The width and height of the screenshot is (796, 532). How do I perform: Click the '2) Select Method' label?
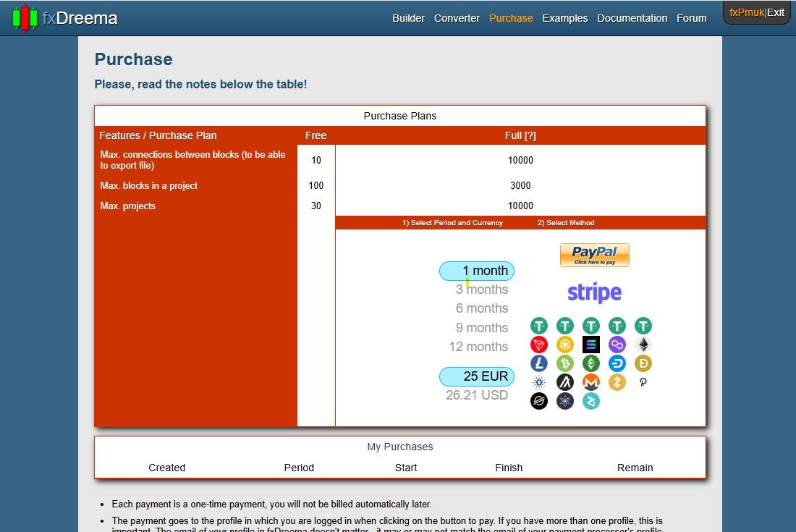566,223
